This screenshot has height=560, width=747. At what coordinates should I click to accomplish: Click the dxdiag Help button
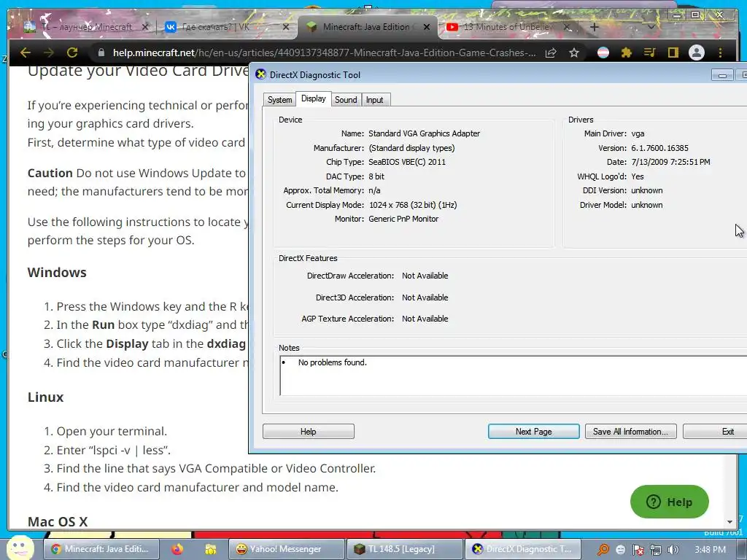pos(309,432)
